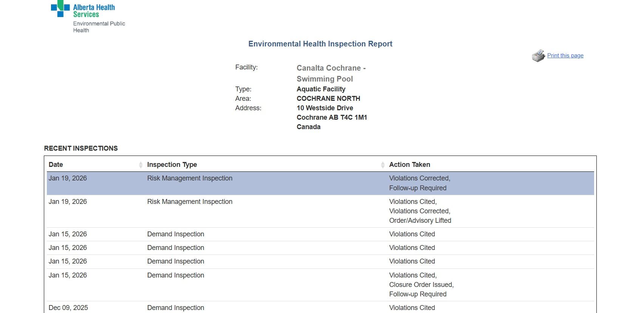The width and height of the screenshot is (644, 313).
Task: Click the Alberta Health Services cross logo
Action: (x=60, y=8)
